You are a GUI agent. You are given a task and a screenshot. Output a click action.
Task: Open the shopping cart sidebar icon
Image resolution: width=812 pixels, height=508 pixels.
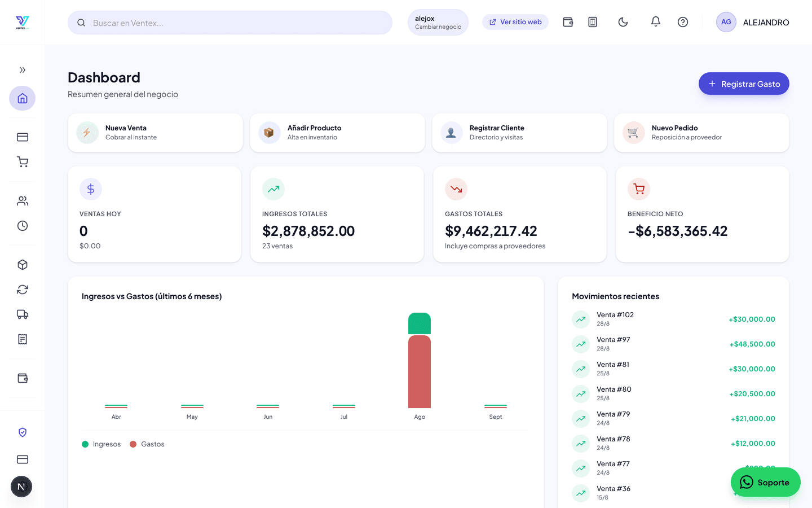pos(23,162)
